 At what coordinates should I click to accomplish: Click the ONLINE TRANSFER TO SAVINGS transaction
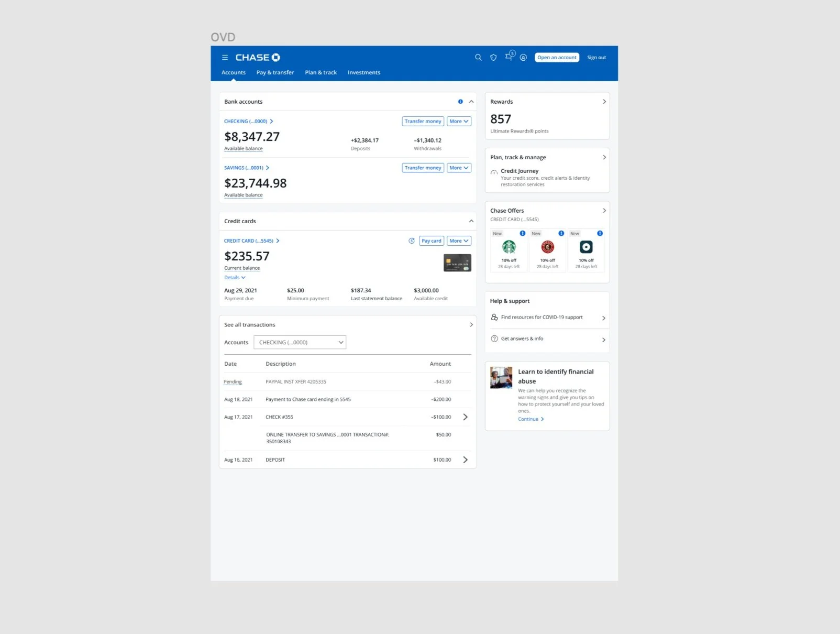click(328, 438)
